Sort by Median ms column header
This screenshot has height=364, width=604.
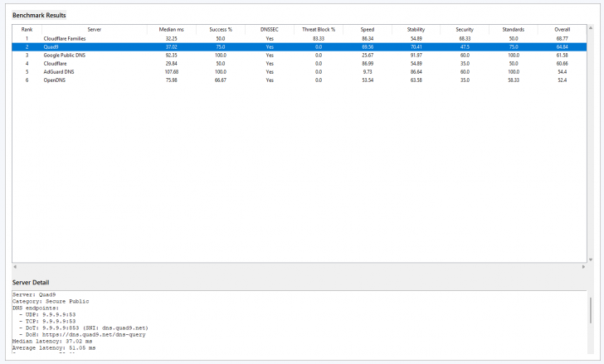coord(172,30)
